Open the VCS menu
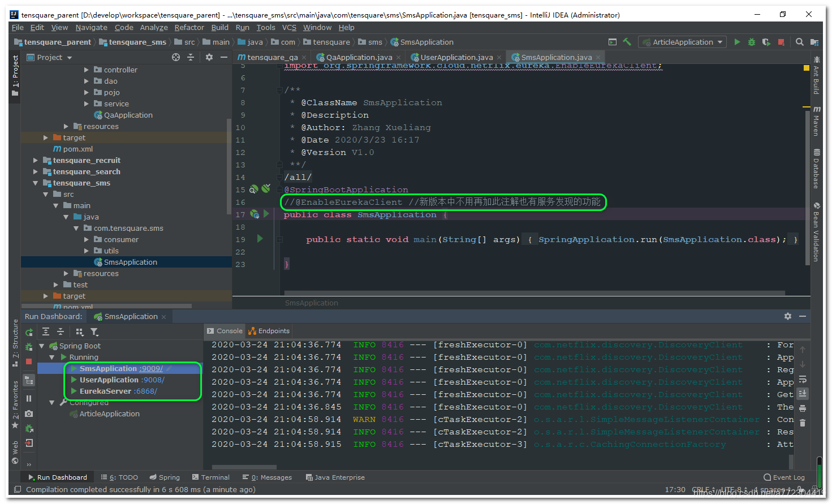This screenshot has width=832, height=504. (289, 27)
